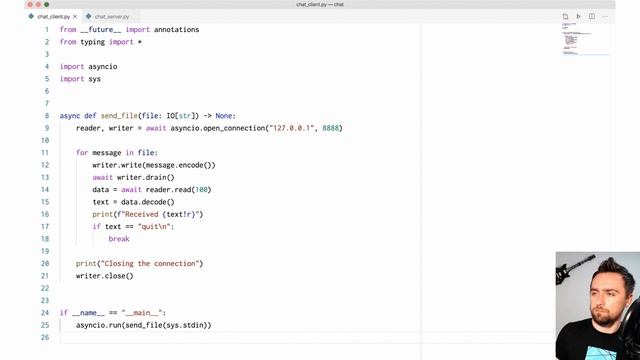
Task: Click "asyncio.run(send_file(sys.stdin))" line
Action: [x=144, y=325]
